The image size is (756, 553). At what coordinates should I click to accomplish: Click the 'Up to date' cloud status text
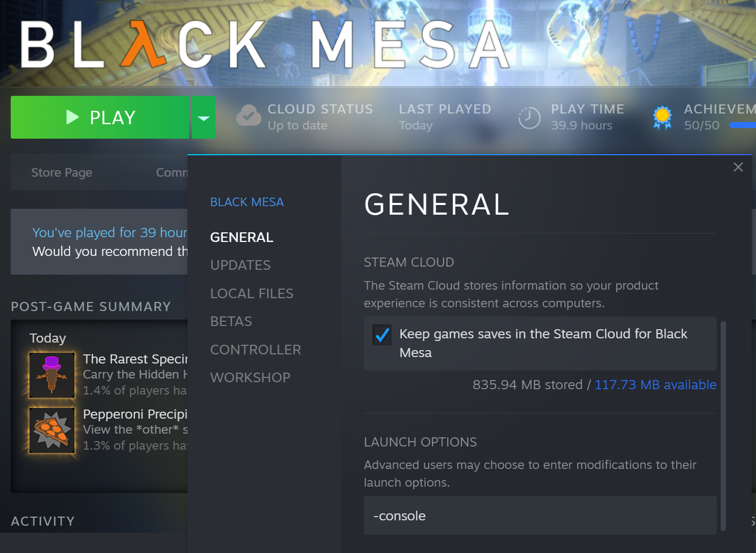point(297,125)
